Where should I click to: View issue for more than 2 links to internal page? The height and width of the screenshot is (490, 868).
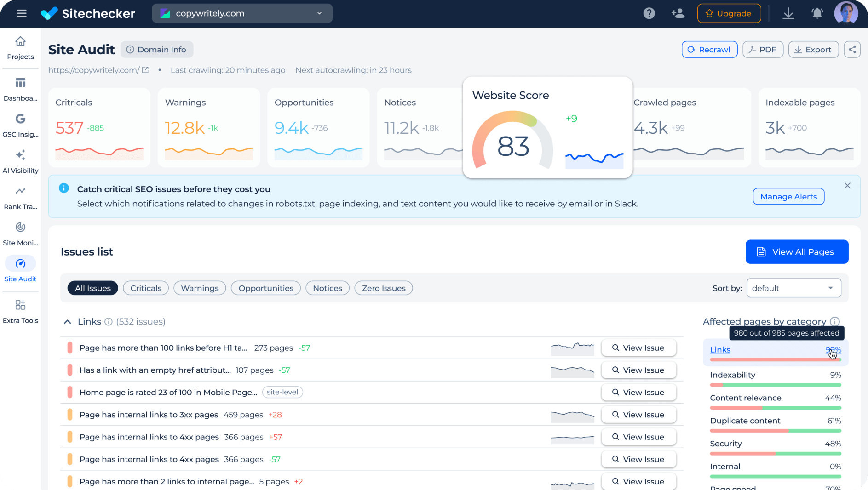tap(638, 481)
